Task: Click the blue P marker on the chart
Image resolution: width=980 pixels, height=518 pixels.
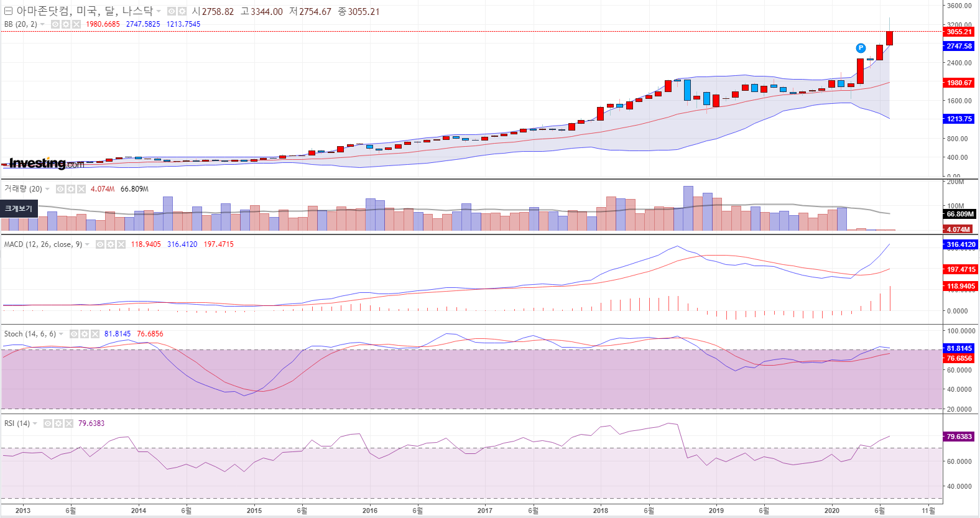Action: [861, 48]
